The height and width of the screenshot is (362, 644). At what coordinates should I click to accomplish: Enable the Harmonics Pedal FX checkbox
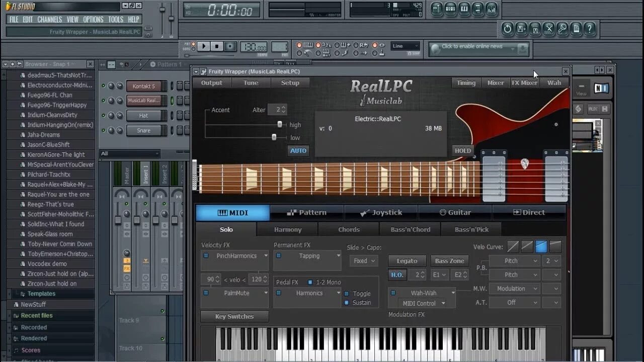pos(278,293)
